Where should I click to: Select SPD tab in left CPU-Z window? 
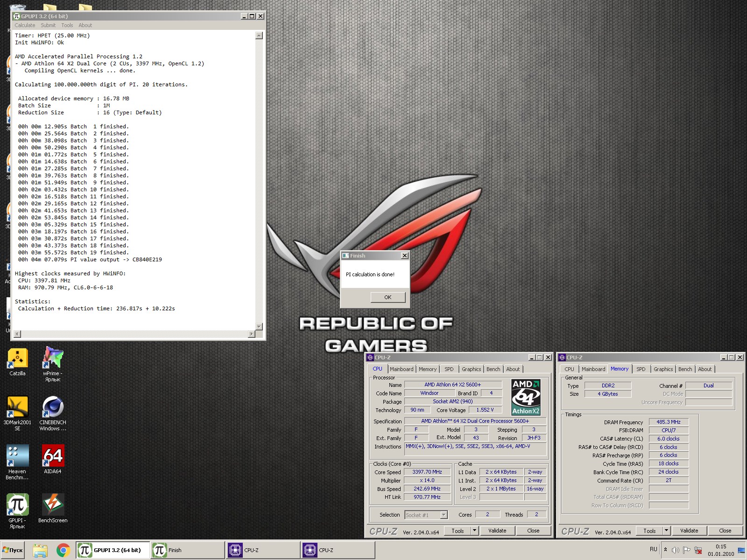449,369
